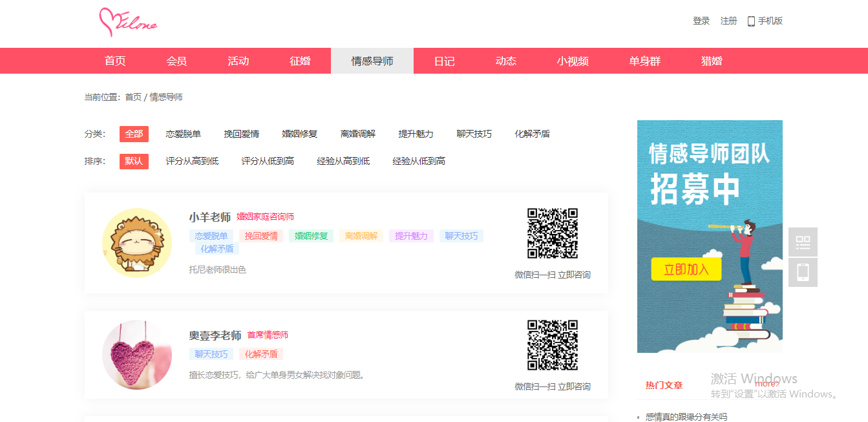
Task: Select the 默认 sort option
Action: (x=134, y=161)
